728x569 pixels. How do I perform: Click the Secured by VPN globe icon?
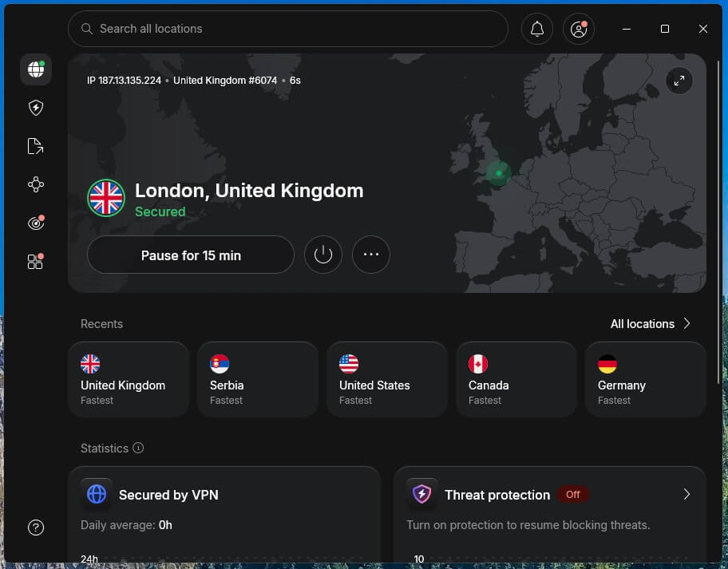[97, 494]
